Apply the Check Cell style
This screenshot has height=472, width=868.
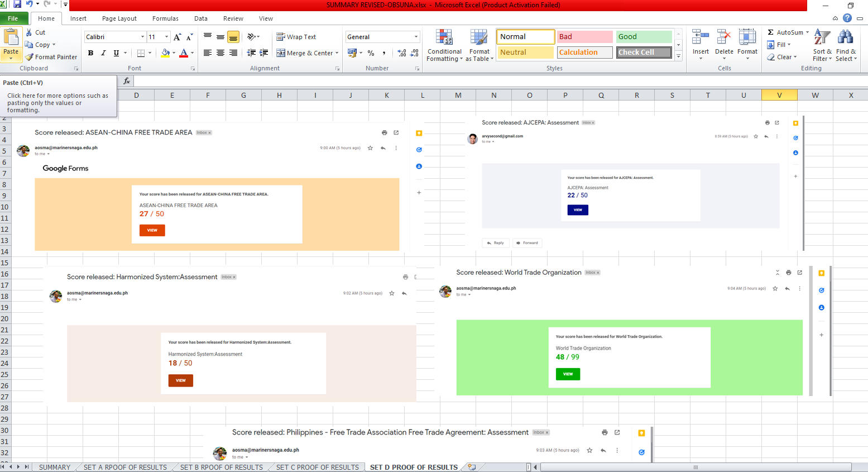[x=644, y=53]
